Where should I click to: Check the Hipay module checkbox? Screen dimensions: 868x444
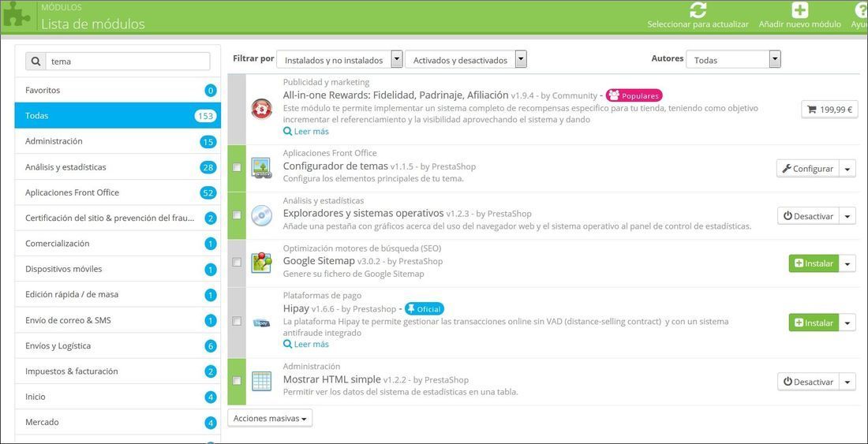tap(237, 321)
